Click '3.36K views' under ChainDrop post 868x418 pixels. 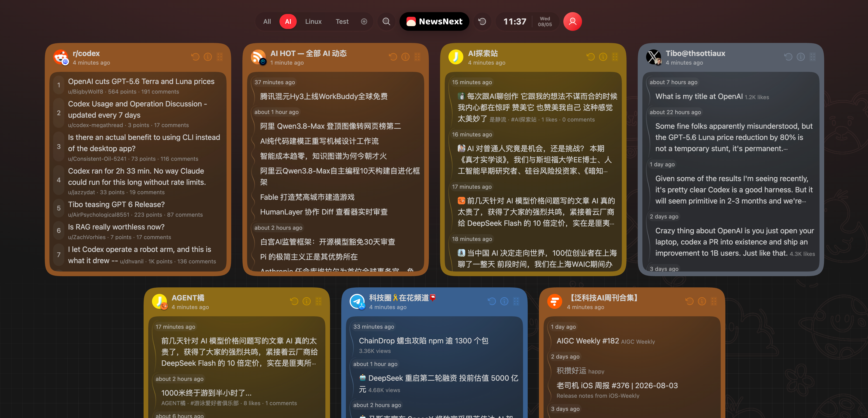[375, 351]
